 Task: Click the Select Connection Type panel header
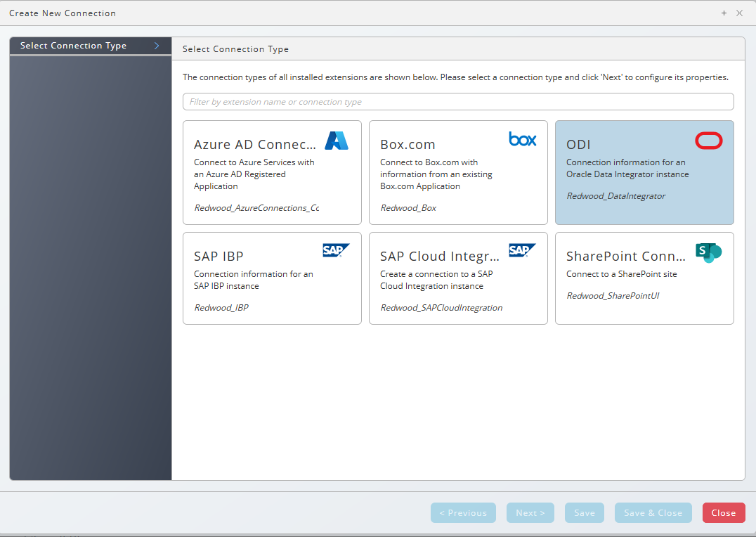click(236, 48)
